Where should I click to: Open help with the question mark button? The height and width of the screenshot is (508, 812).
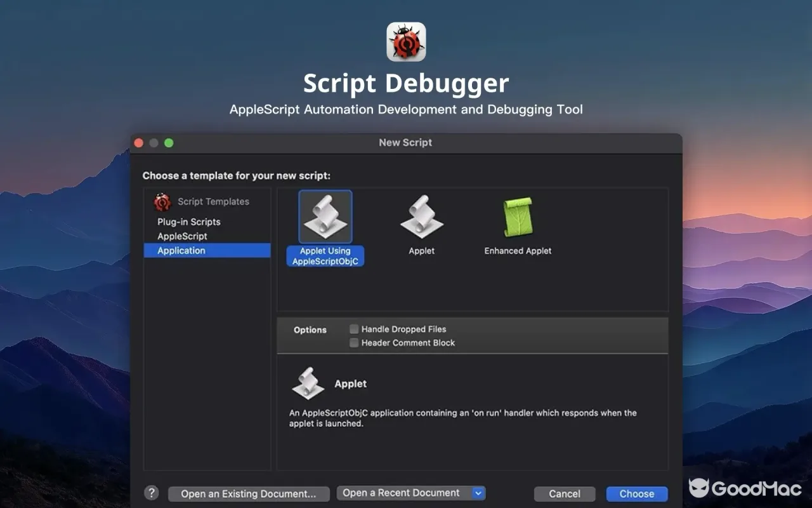(x=151, y=493)
